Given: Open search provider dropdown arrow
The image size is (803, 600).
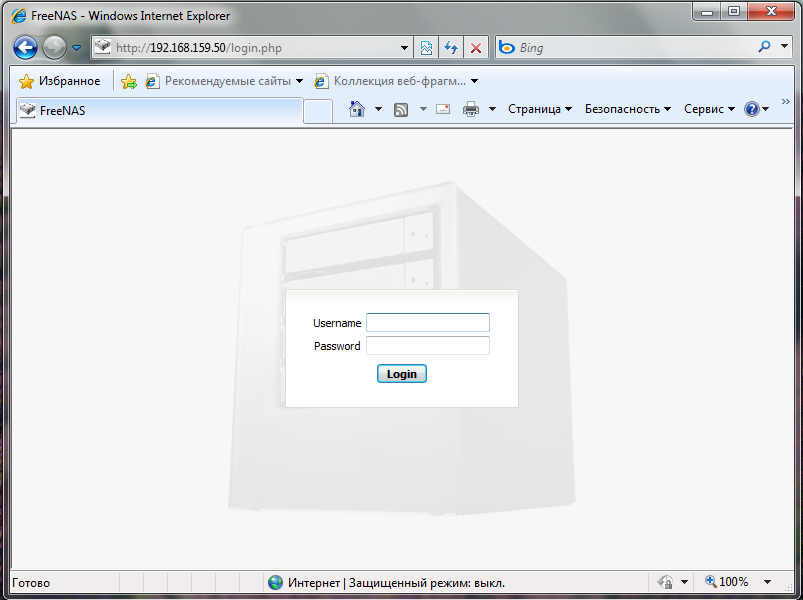Looking at the screenshot, I should pyautogui.click(x=784, y=47).
